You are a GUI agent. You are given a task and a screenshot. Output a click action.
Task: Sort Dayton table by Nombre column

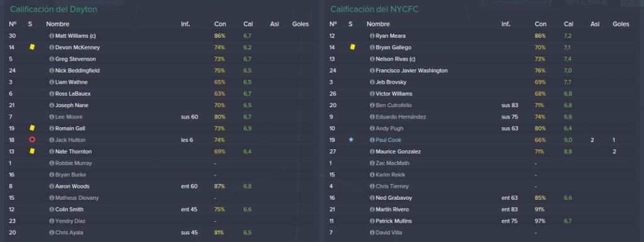coord(57,25)
